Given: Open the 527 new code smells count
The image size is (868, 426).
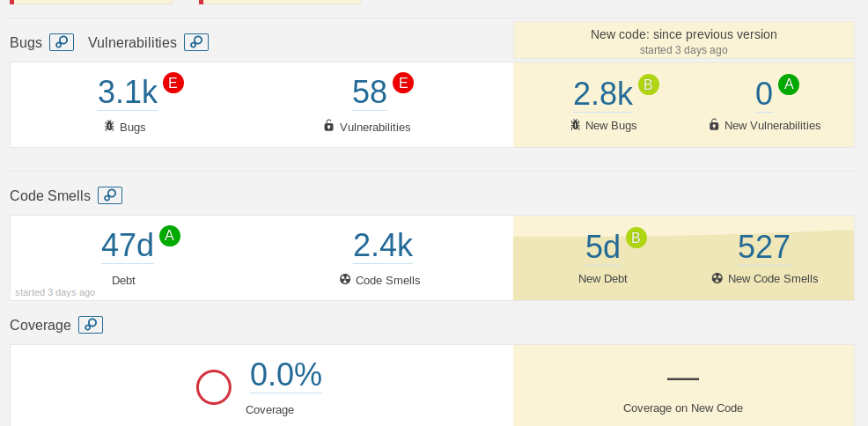Looking at the screenshot, I should [x=764, y=247].
